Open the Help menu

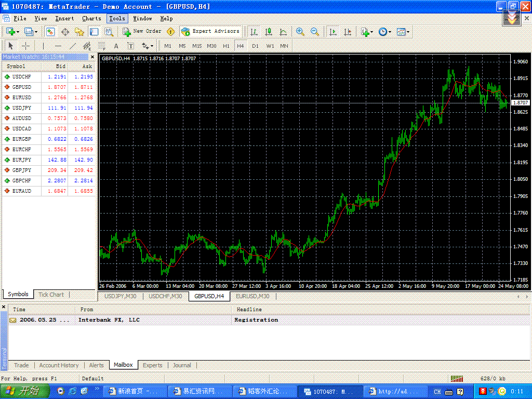pyautogui.click(x=166, y=18)
